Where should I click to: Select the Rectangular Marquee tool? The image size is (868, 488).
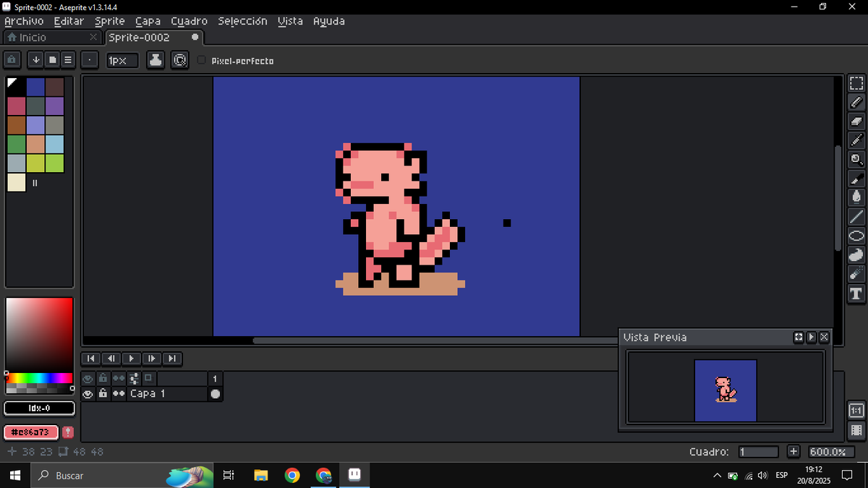click(x=856, y=84)
